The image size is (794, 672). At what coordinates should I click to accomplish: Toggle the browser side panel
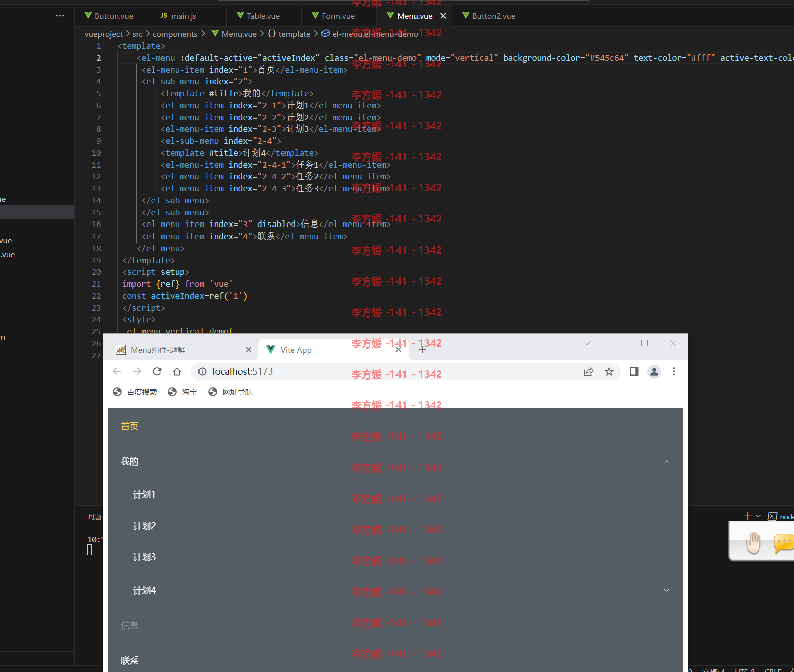point(634,371)
